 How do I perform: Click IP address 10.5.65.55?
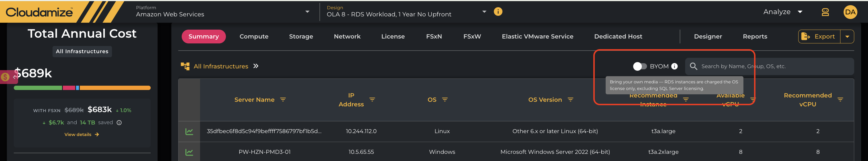point(361,152)
